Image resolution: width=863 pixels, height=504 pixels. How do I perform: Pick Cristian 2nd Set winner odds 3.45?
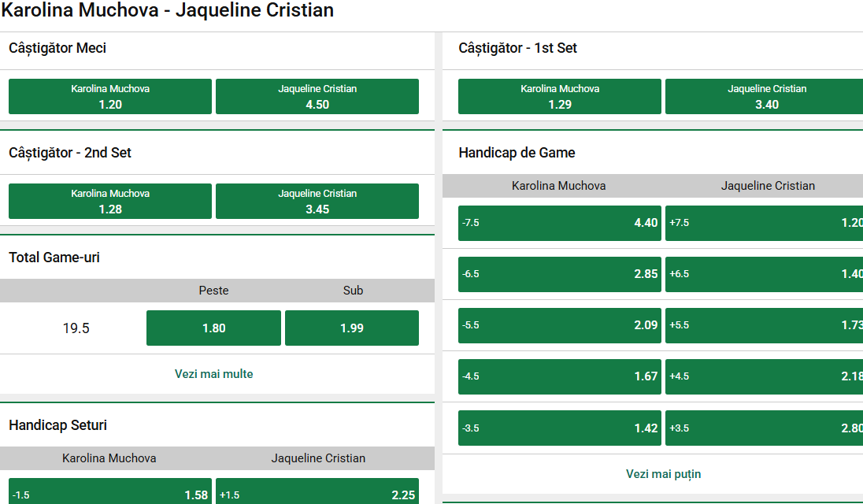[317, 201]
